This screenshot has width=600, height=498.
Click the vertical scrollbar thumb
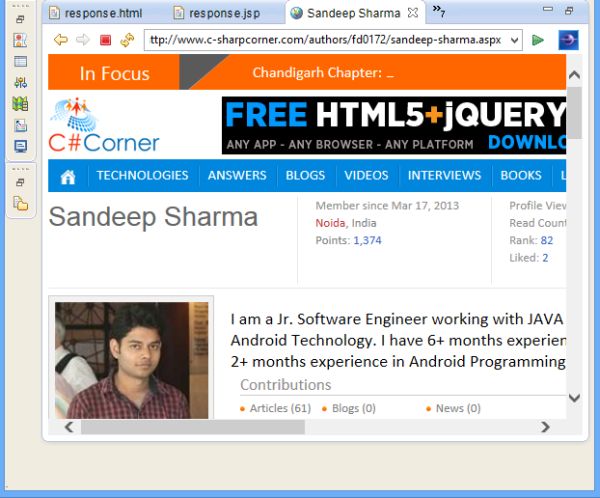point(574,113)
